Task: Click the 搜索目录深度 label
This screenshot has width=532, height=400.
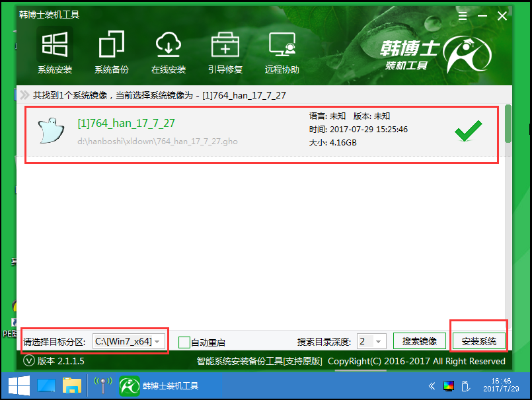Action: point(324,342)
